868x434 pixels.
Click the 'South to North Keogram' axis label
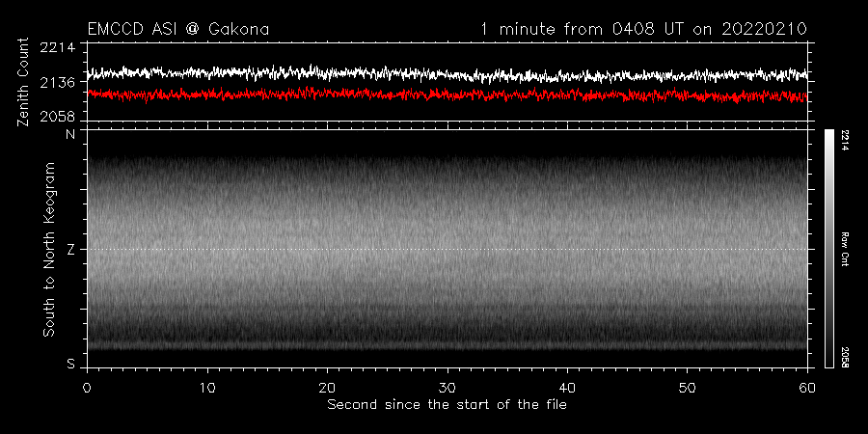click(49, 249)
